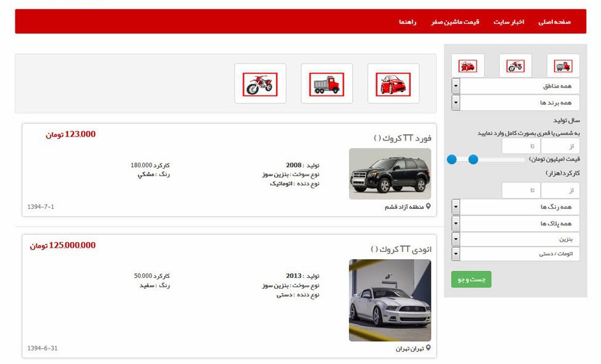Open the اتومات / دستی gearbox dropdown
The height and width of the screenshot is (364, 601).
(515, 254)
